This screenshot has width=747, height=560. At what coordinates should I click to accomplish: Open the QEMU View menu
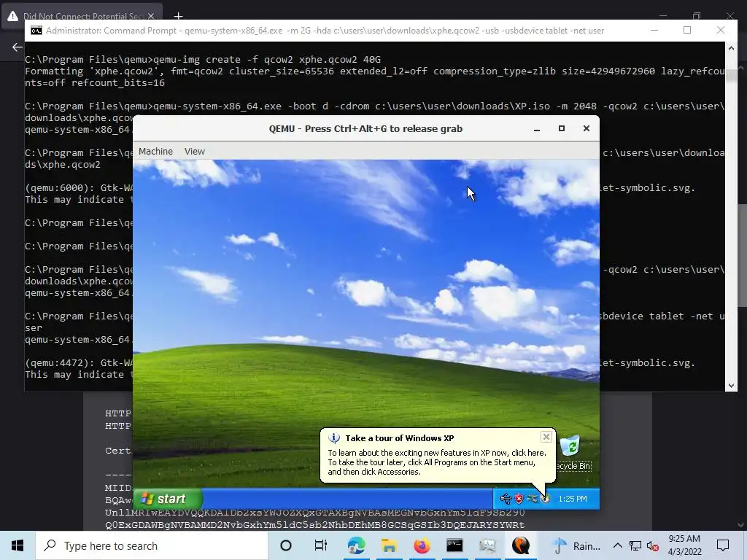click(194, 152)
